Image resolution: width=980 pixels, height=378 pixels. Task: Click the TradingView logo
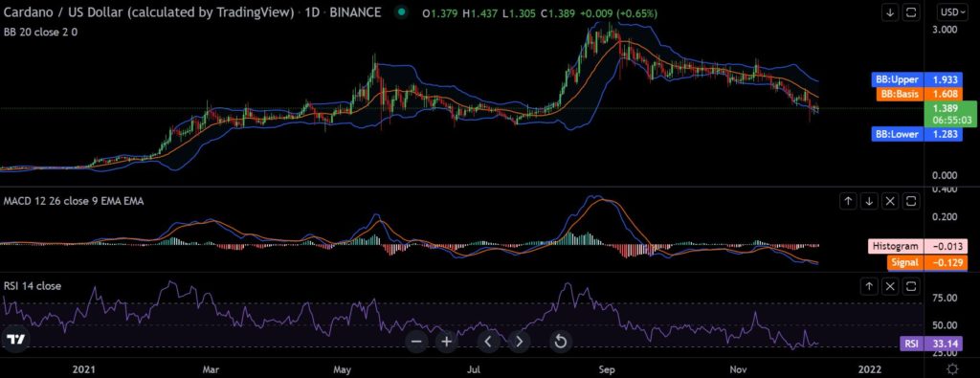tap(15, 340)
